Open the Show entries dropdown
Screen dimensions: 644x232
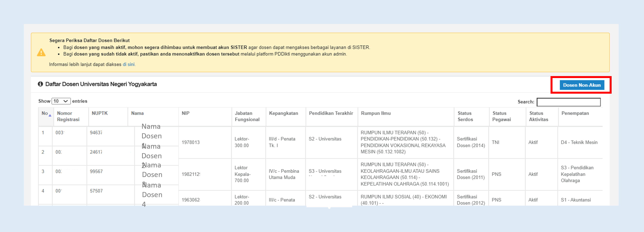click(61, 101)
